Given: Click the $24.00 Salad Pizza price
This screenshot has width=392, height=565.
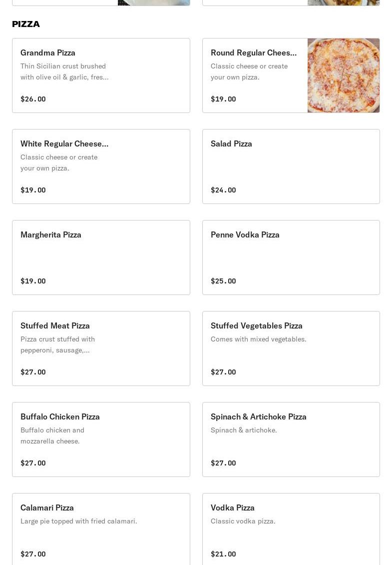Looking at the screenshot, I should 223,190.
